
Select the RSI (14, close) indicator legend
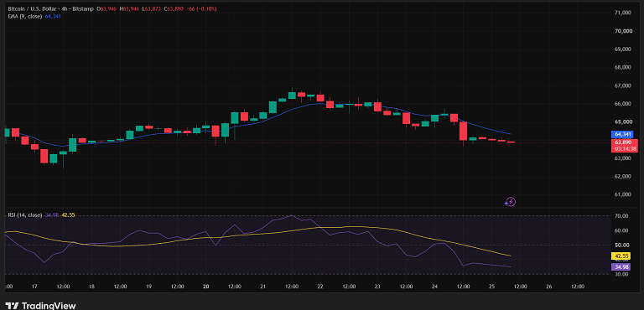25,214
